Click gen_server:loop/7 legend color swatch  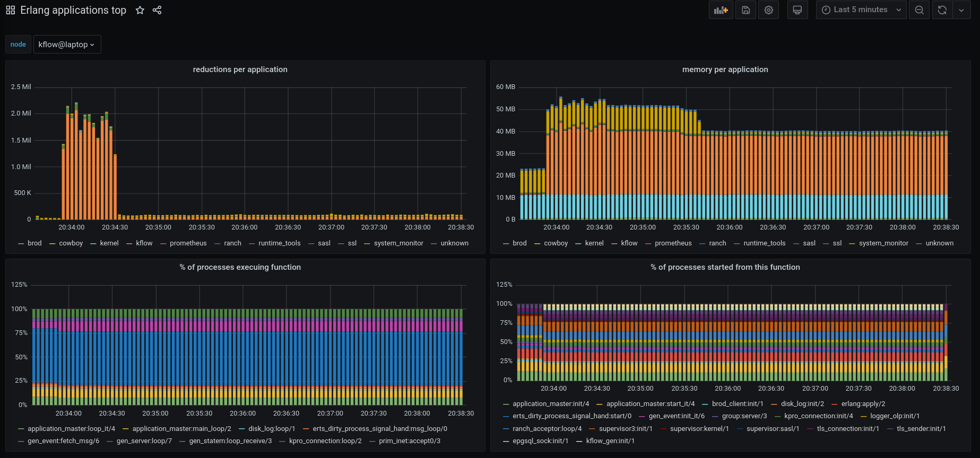point(110,442)
